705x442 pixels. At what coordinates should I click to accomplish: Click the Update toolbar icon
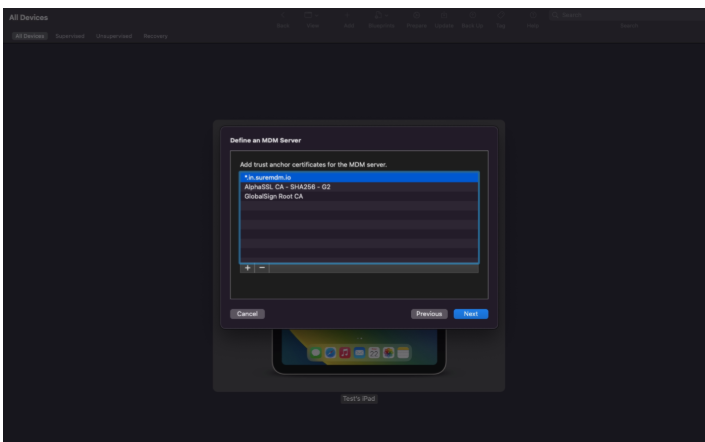[x=444, y=16]
